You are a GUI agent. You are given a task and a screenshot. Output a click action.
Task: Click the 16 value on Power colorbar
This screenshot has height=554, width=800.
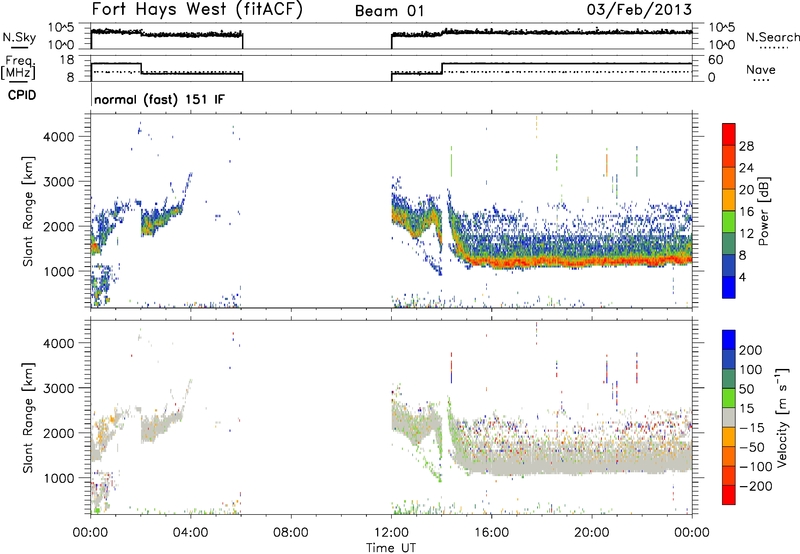746,212
